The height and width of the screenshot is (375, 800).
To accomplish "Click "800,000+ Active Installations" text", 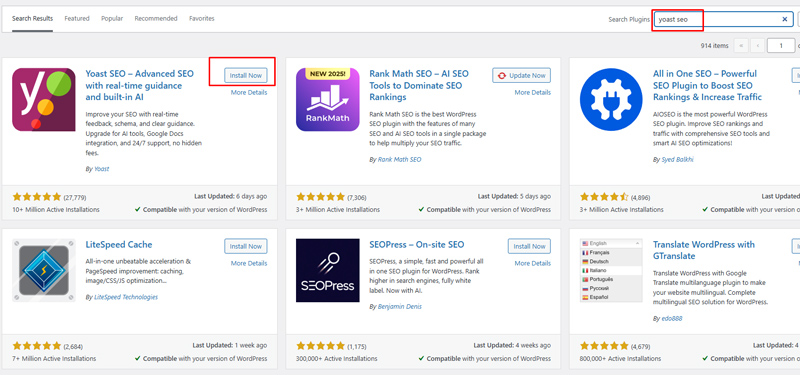I will (x=620, y=359).
